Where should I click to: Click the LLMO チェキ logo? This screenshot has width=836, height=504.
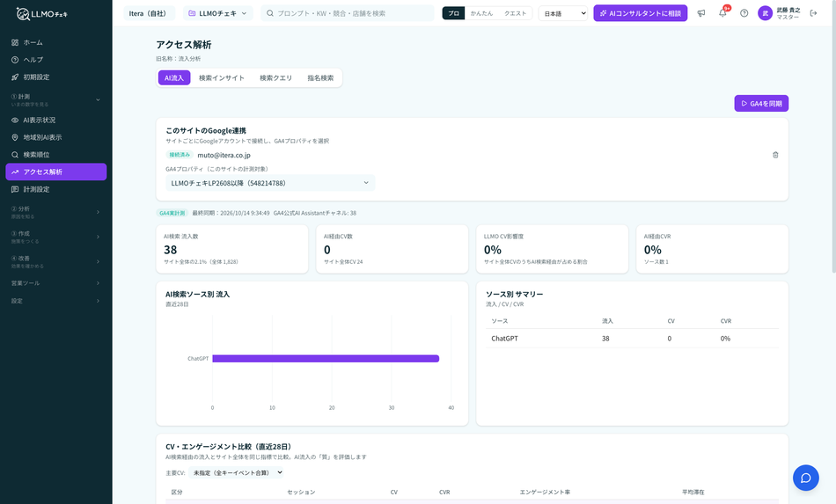42,14
